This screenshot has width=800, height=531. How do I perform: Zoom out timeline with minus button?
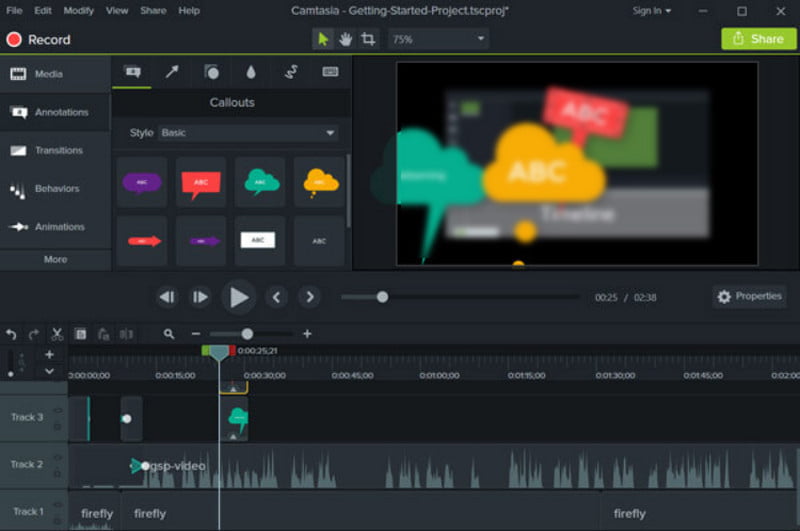[196, 334]
